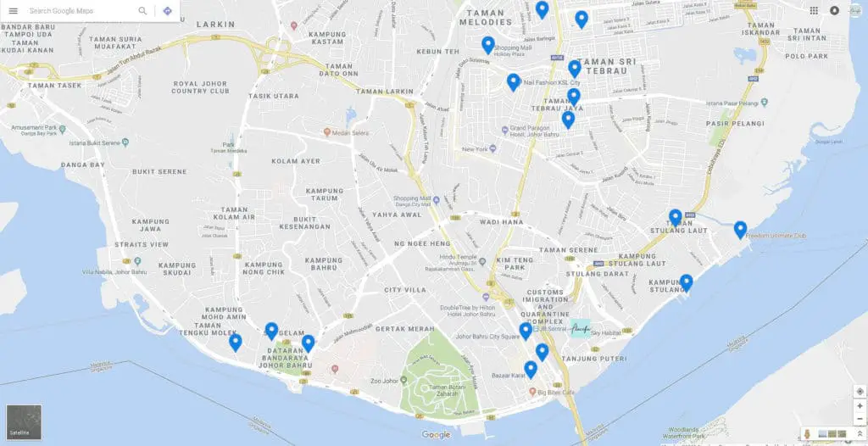Select blue pin near Freedom Ultimate Club
The width and height of the screenshot is (868, 446).
click(740, 230)
